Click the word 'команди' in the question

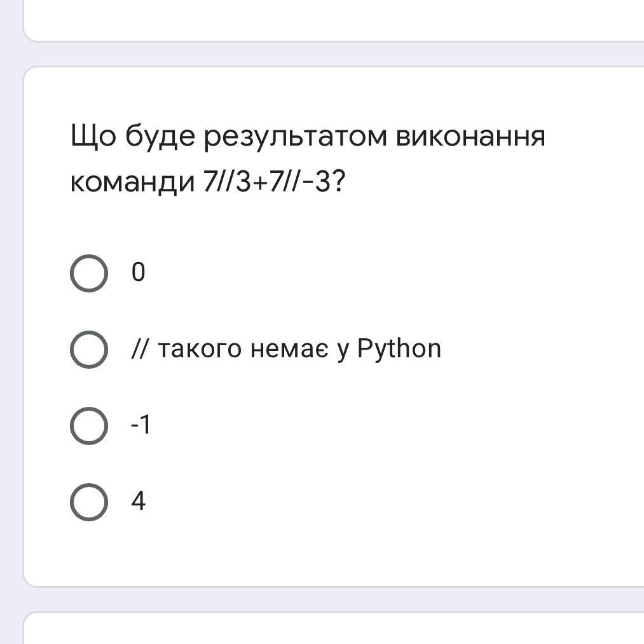(133, 182)
